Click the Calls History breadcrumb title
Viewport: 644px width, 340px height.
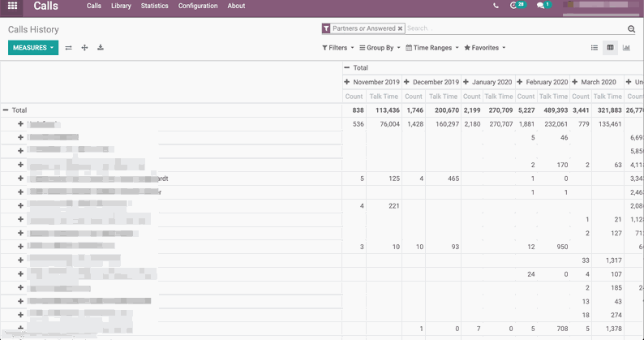[x=33, y=29]
